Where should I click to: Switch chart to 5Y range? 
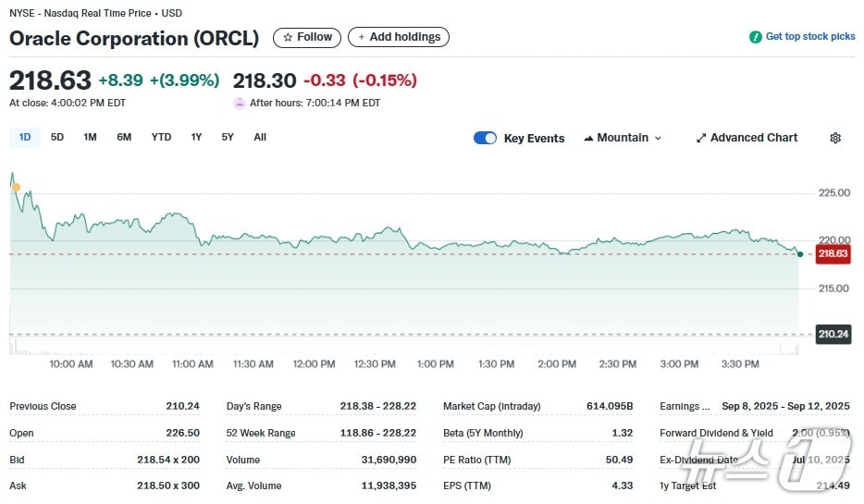tap(228, 137)
